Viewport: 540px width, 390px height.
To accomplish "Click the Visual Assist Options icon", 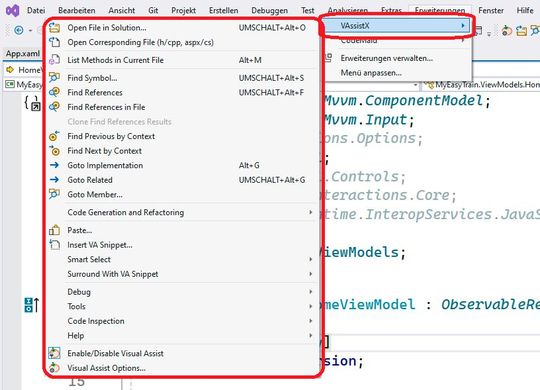I will coord(54,368).
